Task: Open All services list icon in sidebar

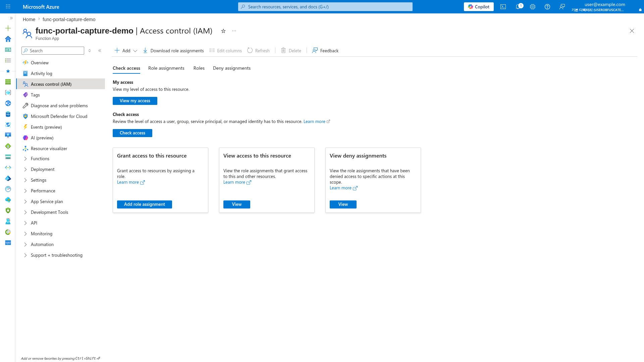Action: point(8,60)
